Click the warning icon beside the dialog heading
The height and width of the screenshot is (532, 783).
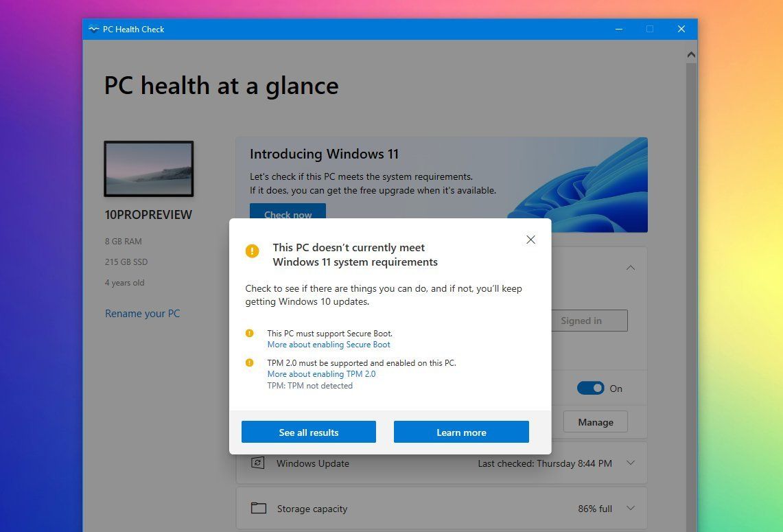(252, 251)
